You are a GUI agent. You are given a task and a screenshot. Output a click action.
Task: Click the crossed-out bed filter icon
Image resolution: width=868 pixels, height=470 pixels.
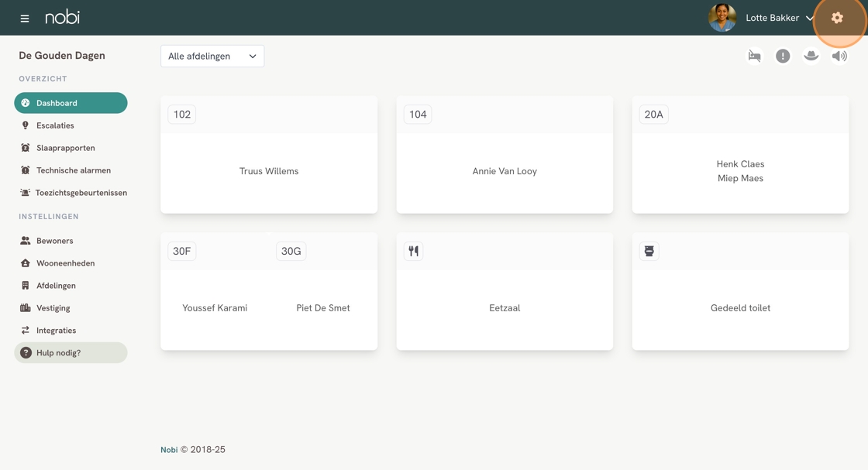point(754,56)
